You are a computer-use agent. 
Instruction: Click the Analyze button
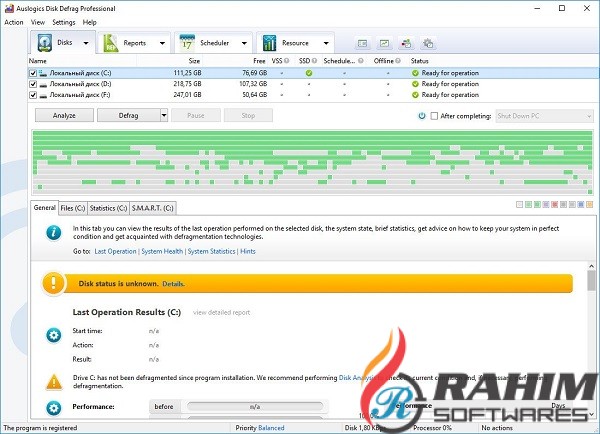pyautogui.click(x=64, y=115)
